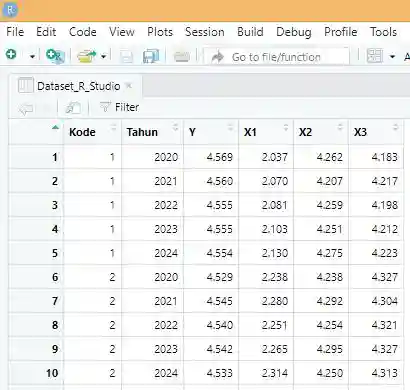Screen dimensions: 410x390
Task: Open the New File dropdown arrow
Action: pos(32,56)
